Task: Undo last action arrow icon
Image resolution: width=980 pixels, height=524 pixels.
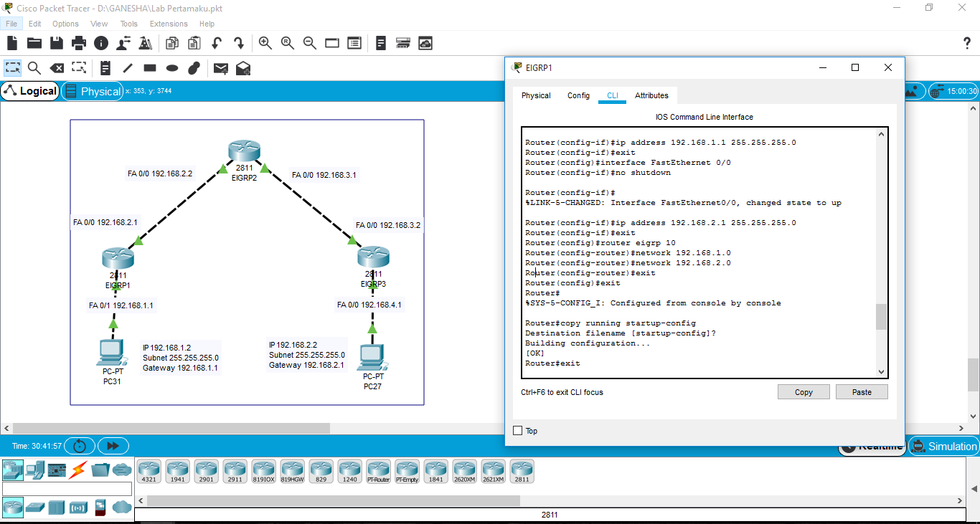Action: click(x=216, y=43)
